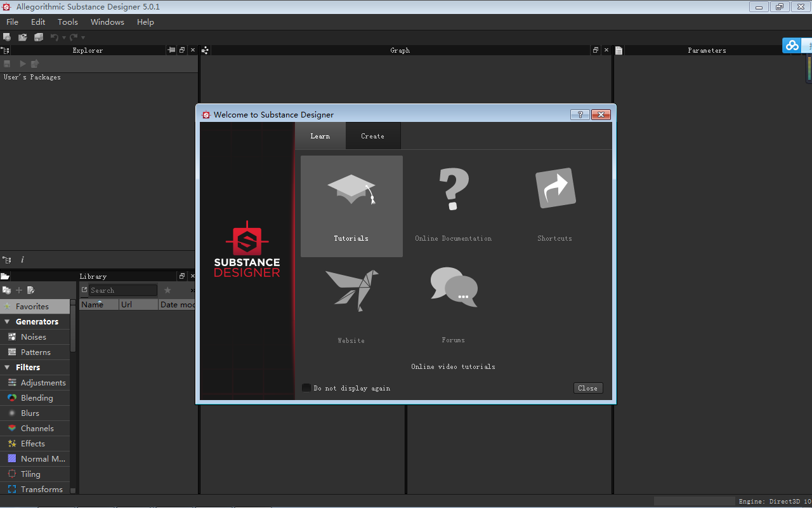The image size is (812, 508).
Task: Click the Undo arrow in toolbar
Action: coord(55,37)
